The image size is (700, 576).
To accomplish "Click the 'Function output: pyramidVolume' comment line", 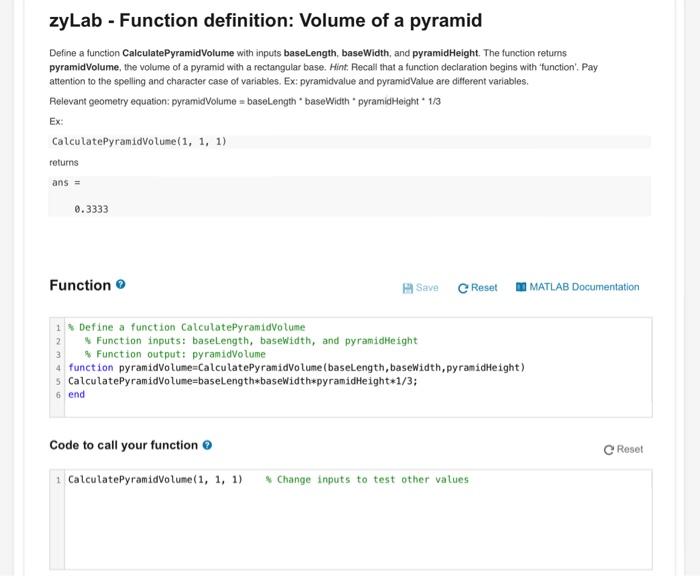I will pyautogui.click(x=175, y=354).
